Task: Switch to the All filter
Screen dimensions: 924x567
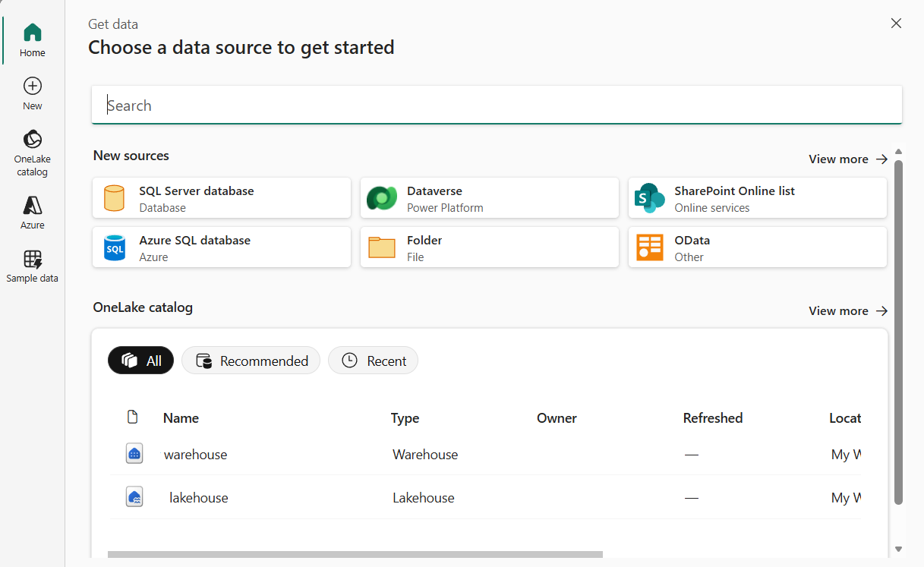Action: point(141,361)
